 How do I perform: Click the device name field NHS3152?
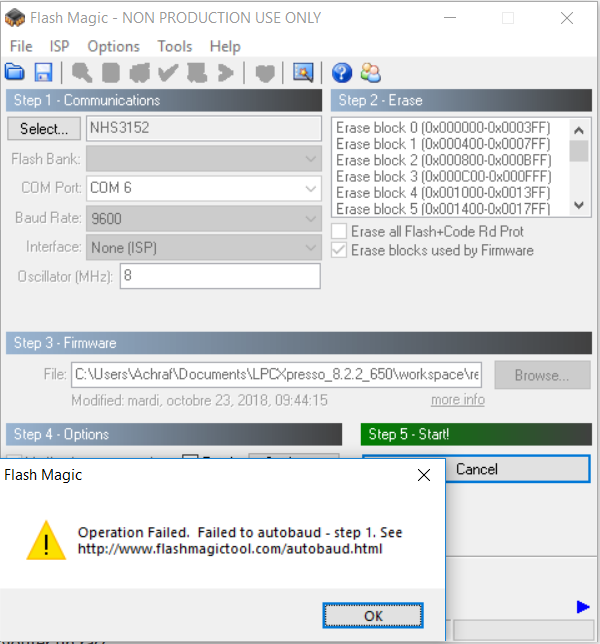(204, 128)
